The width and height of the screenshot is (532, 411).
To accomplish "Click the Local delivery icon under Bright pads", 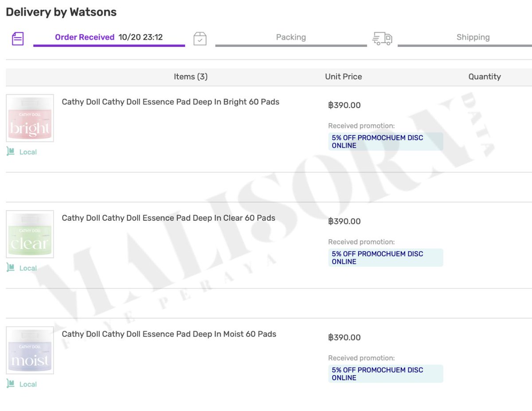I will [10, 151].
